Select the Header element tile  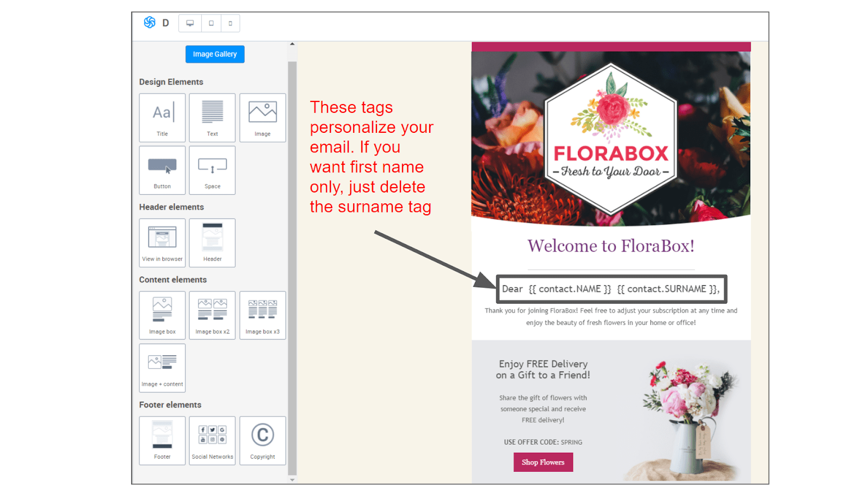coord(212,243)
